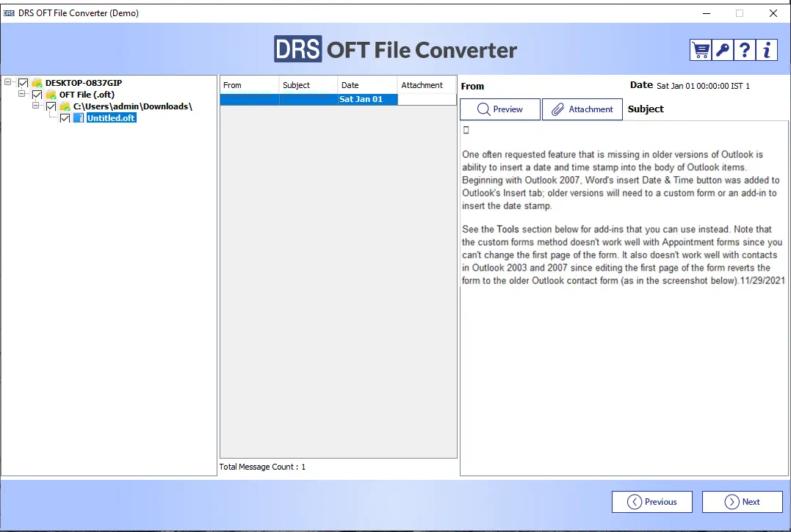Select the DESKTOP-0837GIP tree label
This screenshot has width=791, height=532.
(x=84, y=83)
